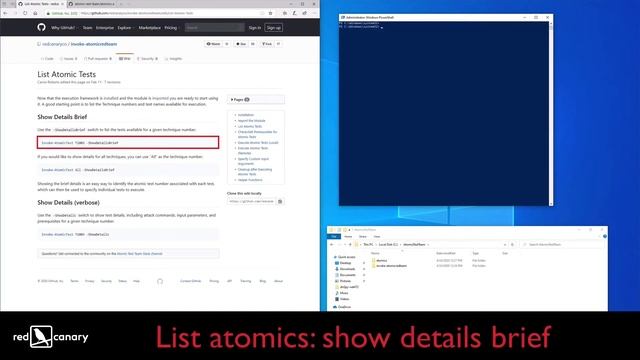Open Share tab in File Explorer ribbon

click(362, 236)
